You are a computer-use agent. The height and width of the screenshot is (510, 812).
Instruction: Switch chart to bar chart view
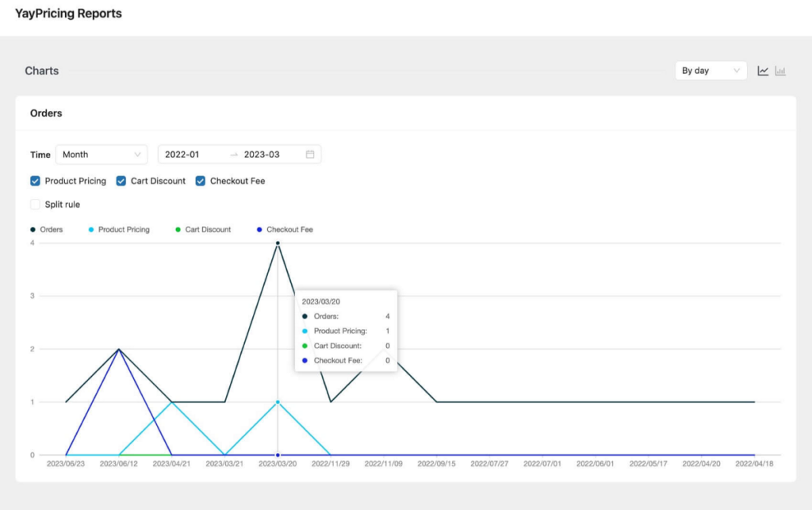779,70
